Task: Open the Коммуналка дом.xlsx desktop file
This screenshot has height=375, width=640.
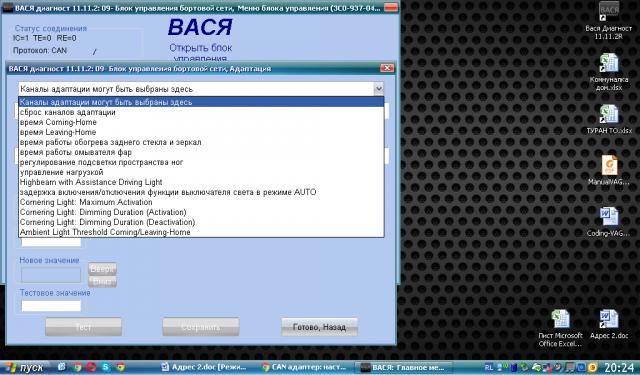Action: [609, 72]
